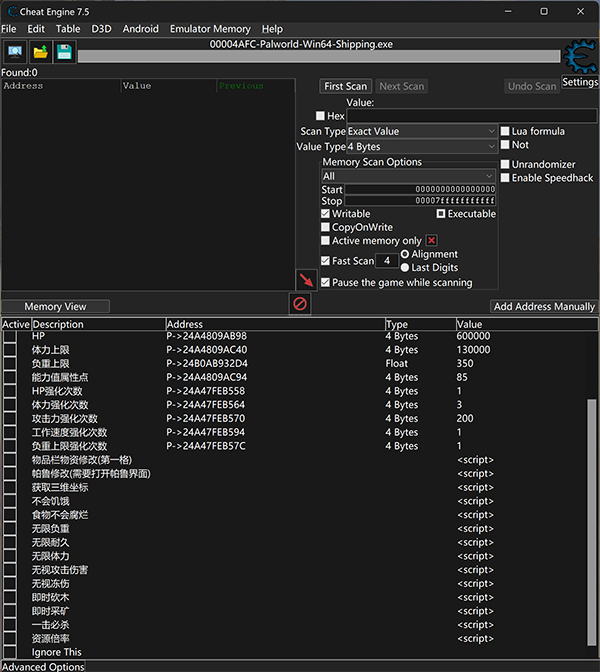Viewport: 600px width, 672px height.
Task: Open the Table menu
Action: coord(68,29)
